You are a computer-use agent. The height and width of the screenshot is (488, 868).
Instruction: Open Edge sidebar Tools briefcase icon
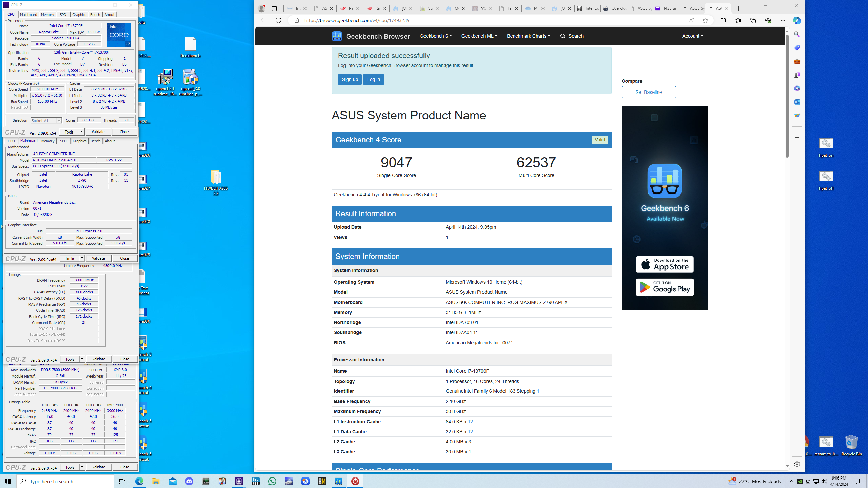pos(797,61)
